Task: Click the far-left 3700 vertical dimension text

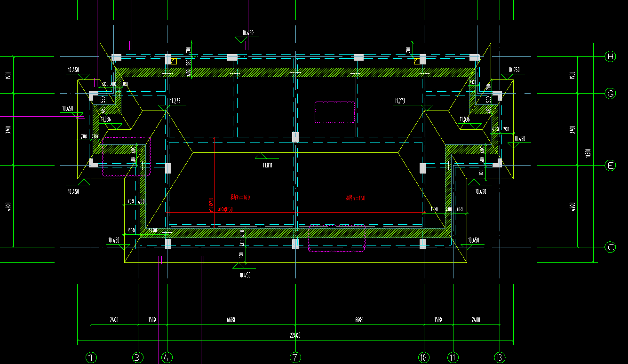Action: click(x=8, y=129)
